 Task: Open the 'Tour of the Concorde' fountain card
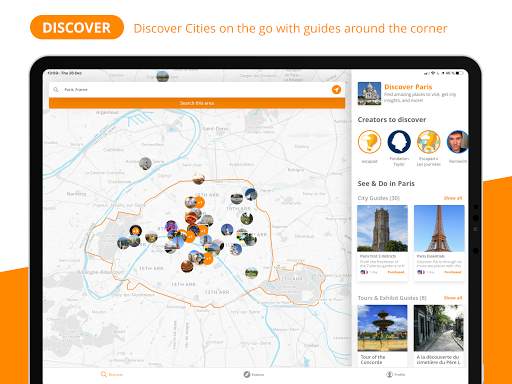pos(382,335)
